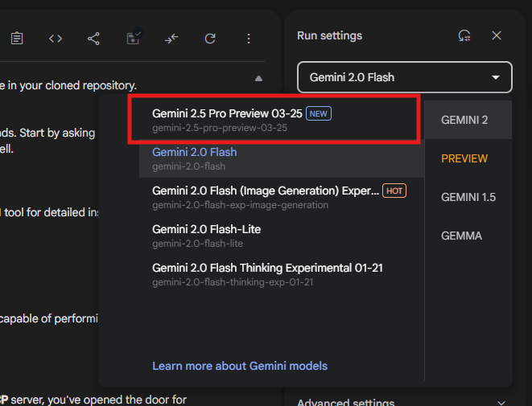Image resolution: width=532 pixels, height=406 pixels.
Task: Click the gemini-2.0-flash-thinking-exp-01-21 ID text
Action: [233, 282]
